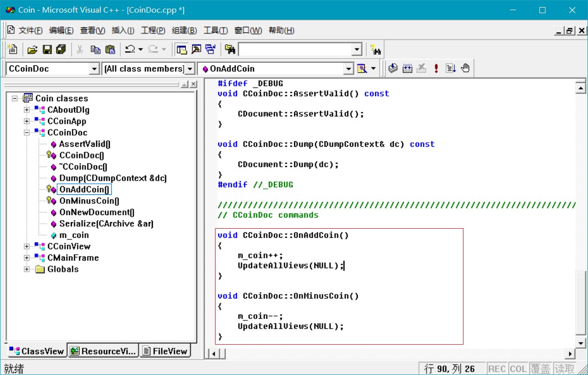Select the CCoinDoc() constructor item
The height and width of the screenshot is (375, 588).
(x=81, y=155)
